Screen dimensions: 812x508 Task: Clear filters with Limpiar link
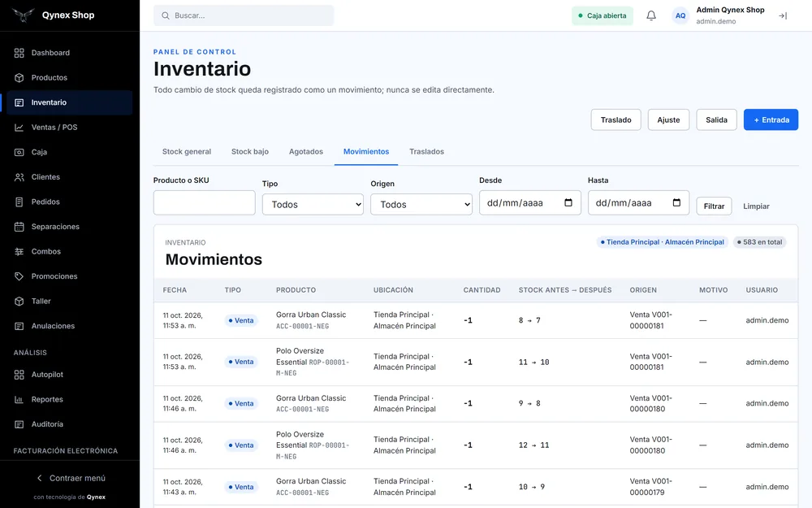pyautogui.click(x=756, y=206)
